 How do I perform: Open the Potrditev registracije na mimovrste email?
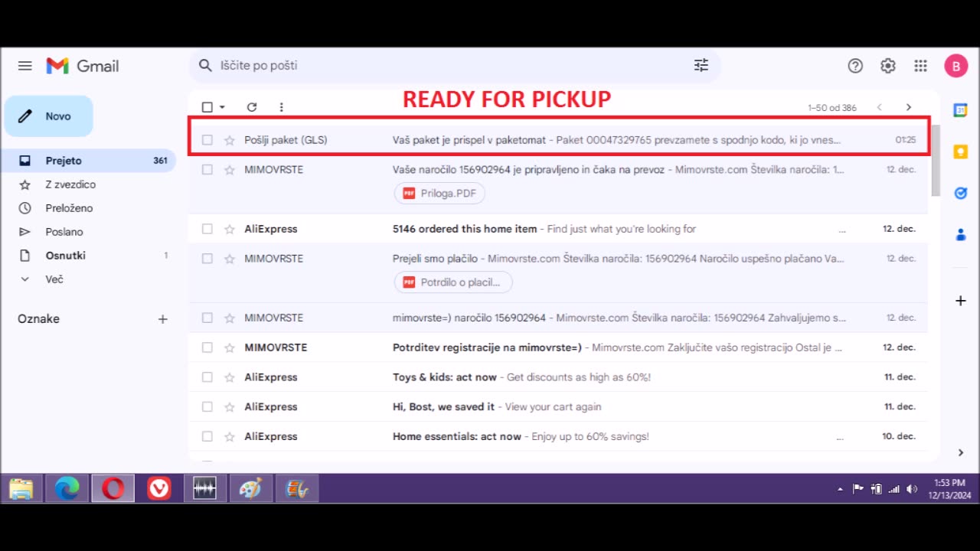(558, 347)
